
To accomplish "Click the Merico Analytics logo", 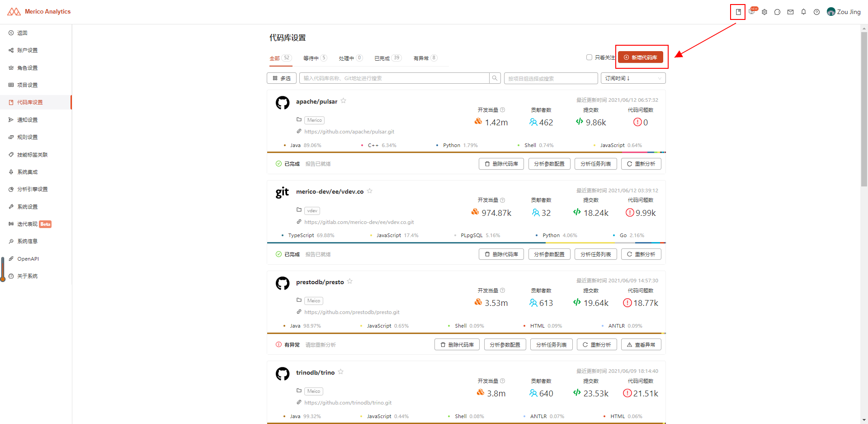I will pos(39,11).
